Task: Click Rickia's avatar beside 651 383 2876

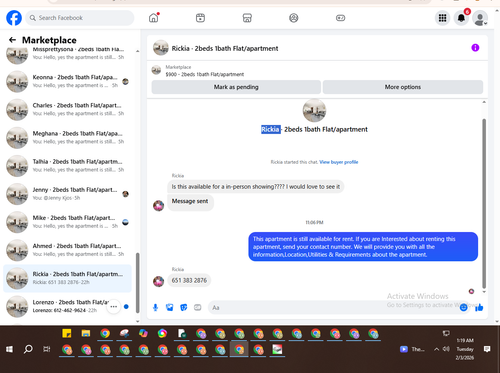Action: point(158,281)
